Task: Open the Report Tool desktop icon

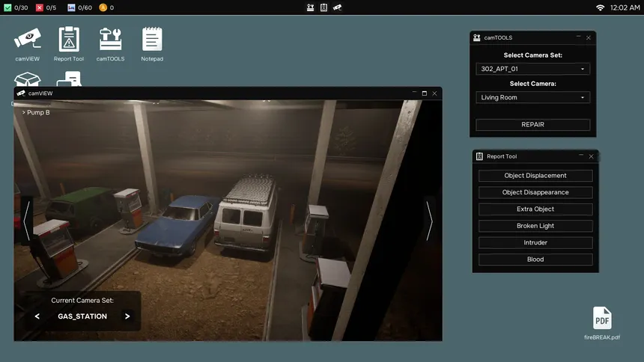Action: coord(69,44)
